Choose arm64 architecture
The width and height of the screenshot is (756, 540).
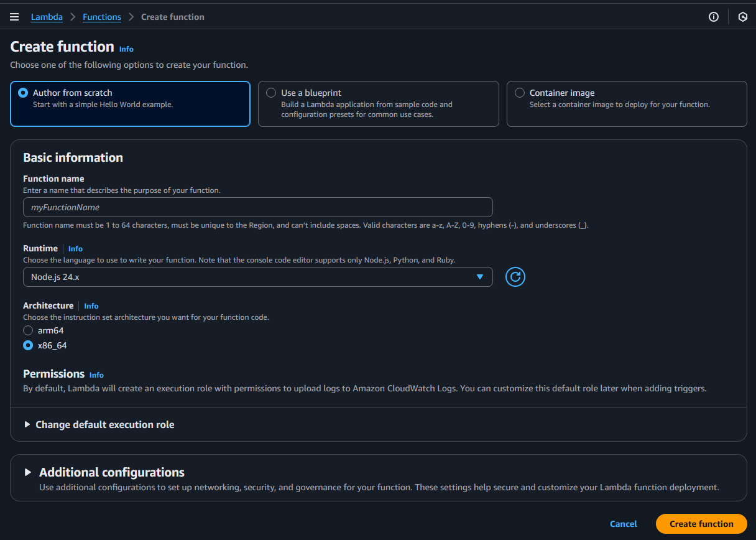(28, 330)
